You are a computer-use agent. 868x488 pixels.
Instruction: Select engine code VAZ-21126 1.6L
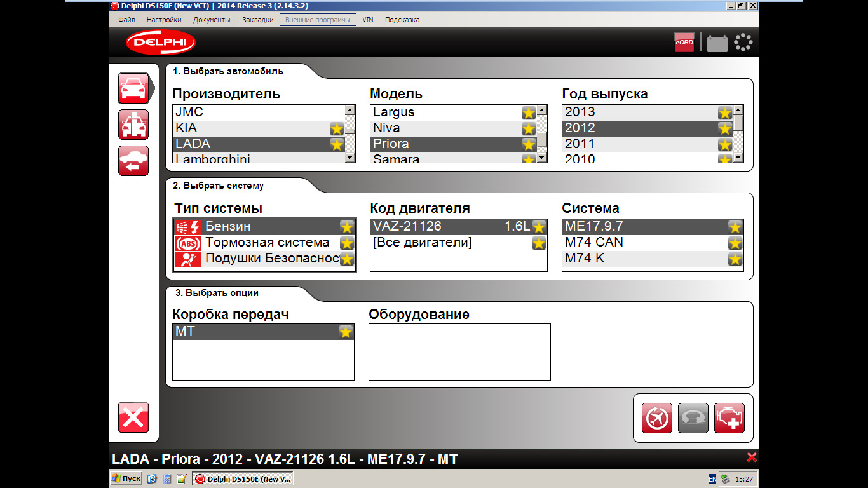coord(459,227)
